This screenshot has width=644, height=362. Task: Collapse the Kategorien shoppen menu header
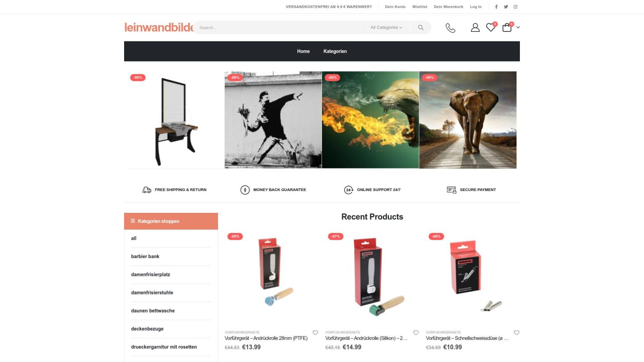171,221
